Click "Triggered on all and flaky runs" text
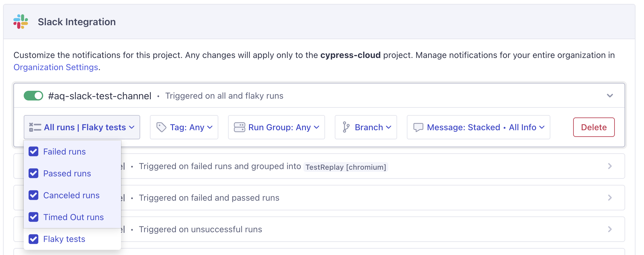The width and height of the screenshot is (644, 255). coord(224,96)
